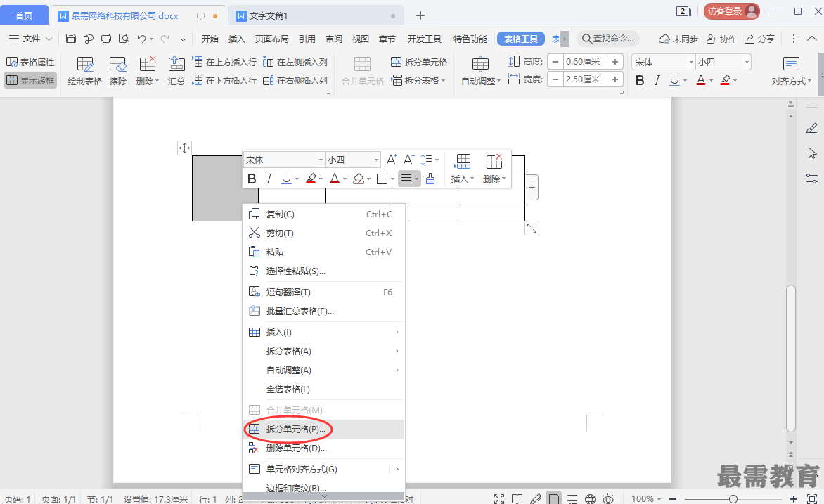Click Collaborate (协作) button
The image size is (824, 504).
pyautogui.click(x=721, y=39)
